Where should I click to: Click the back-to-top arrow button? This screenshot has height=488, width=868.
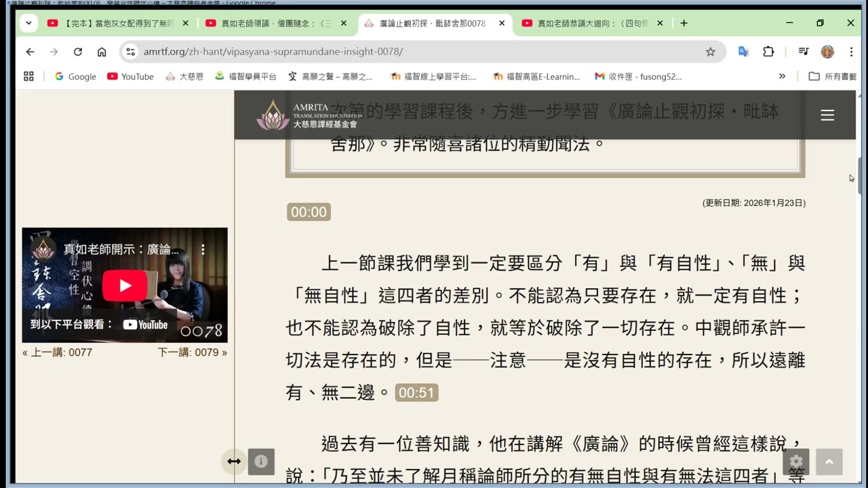coord(829,462)
